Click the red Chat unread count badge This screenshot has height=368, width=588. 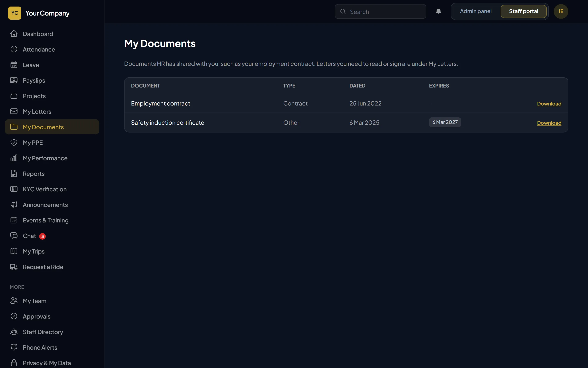(x=42, y=236)
